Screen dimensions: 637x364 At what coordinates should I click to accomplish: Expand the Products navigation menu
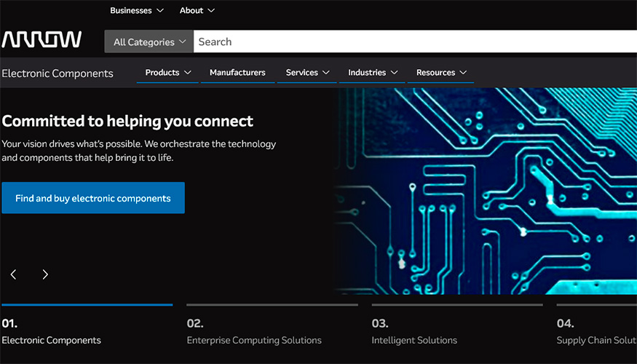[167, 73]
